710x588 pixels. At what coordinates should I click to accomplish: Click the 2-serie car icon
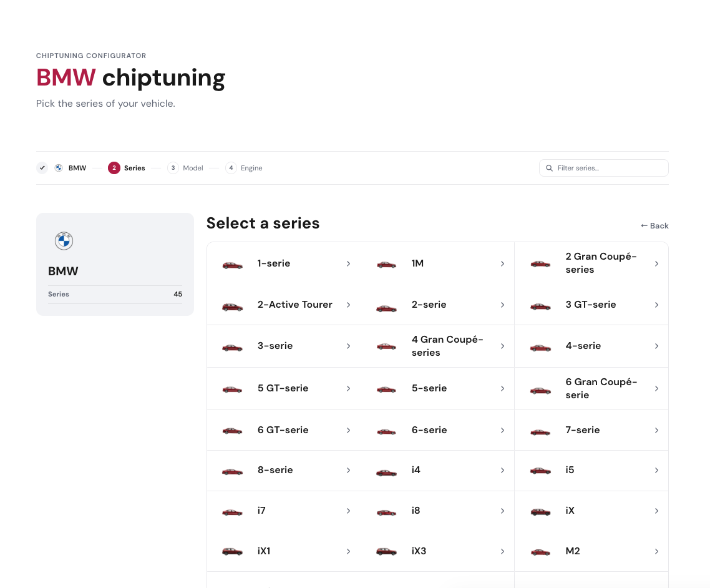point(386,308)
